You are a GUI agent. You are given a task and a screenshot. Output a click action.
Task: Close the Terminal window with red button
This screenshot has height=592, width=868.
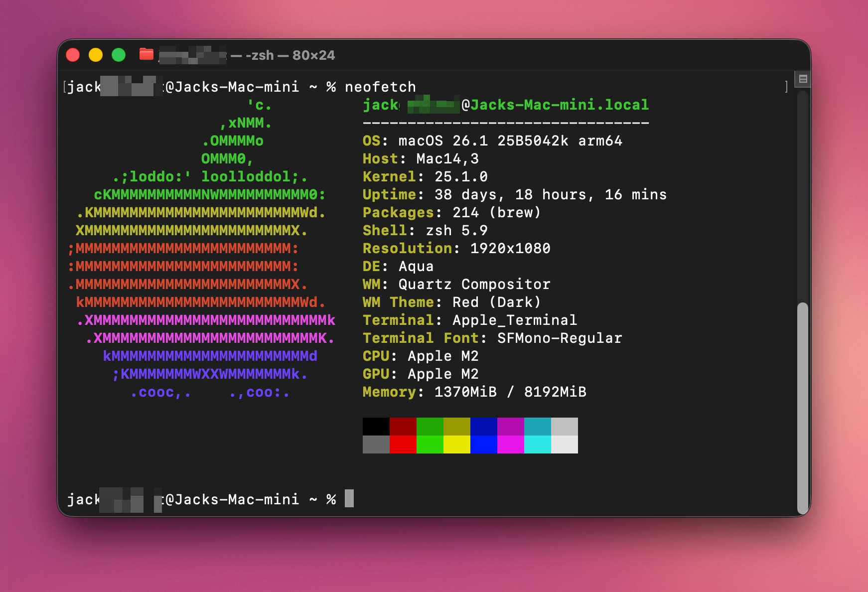coord(73,55)
